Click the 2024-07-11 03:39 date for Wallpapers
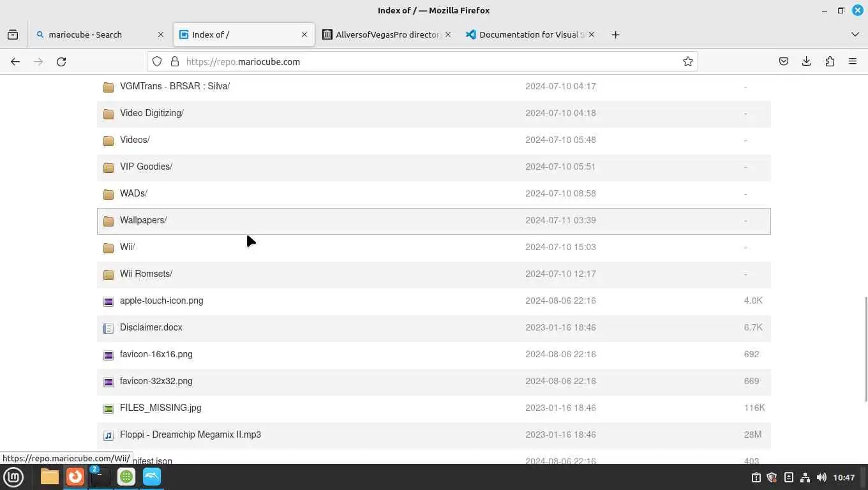 [x=560, y=220]
